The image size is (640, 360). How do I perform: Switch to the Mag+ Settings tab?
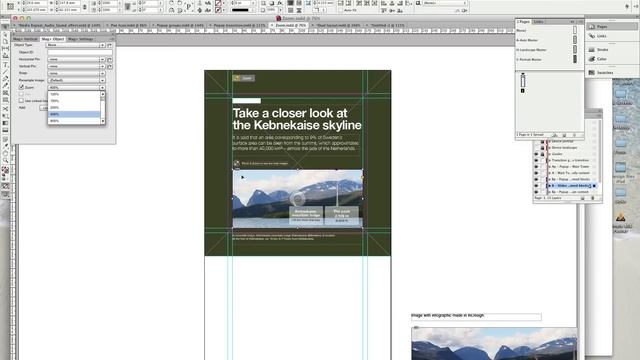coord(80,39)
